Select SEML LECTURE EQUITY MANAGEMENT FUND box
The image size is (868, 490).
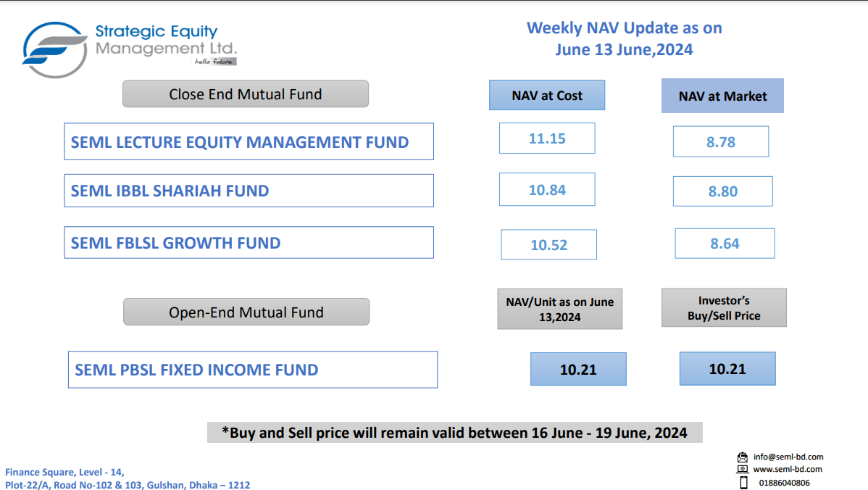[x=249, y=142]
